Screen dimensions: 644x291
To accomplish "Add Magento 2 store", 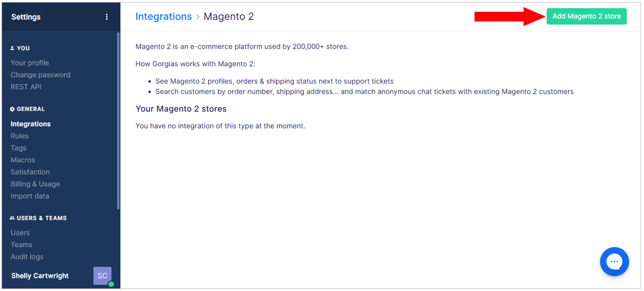I will [x=586, y=16].
